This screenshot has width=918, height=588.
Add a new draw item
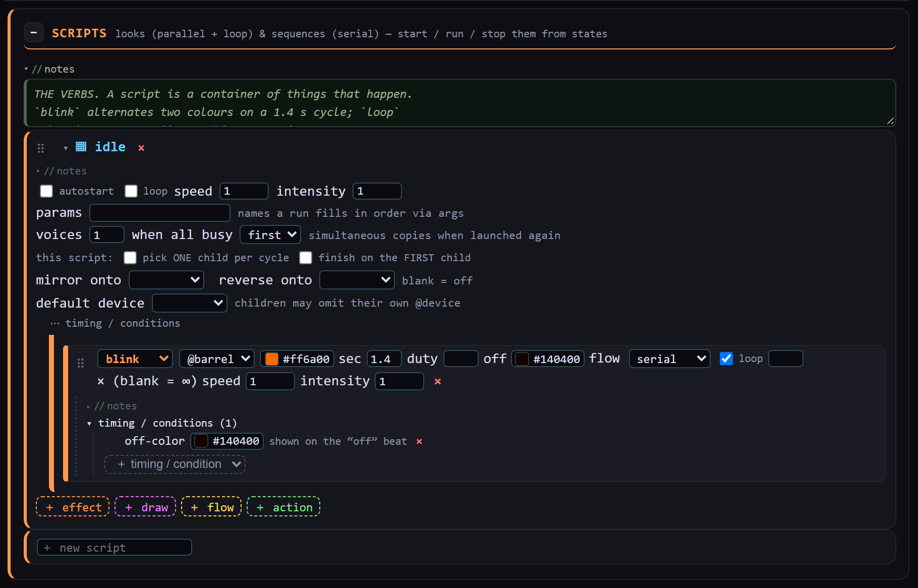[145, 507]
